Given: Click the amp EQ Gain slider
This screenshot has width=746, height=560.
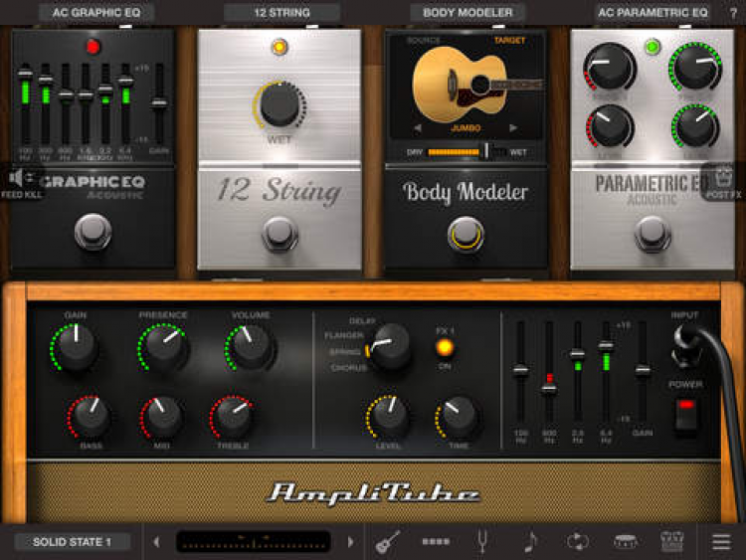Looking at the screenshot, I should pos(643,373).
